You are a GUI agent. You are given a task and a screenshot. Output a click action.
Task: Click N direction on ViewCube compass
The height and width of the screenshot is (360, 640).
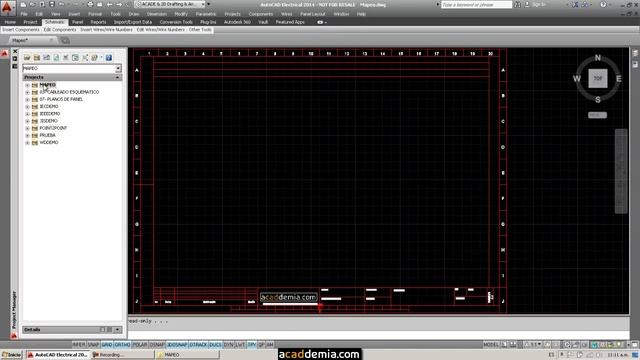[598, 58]
